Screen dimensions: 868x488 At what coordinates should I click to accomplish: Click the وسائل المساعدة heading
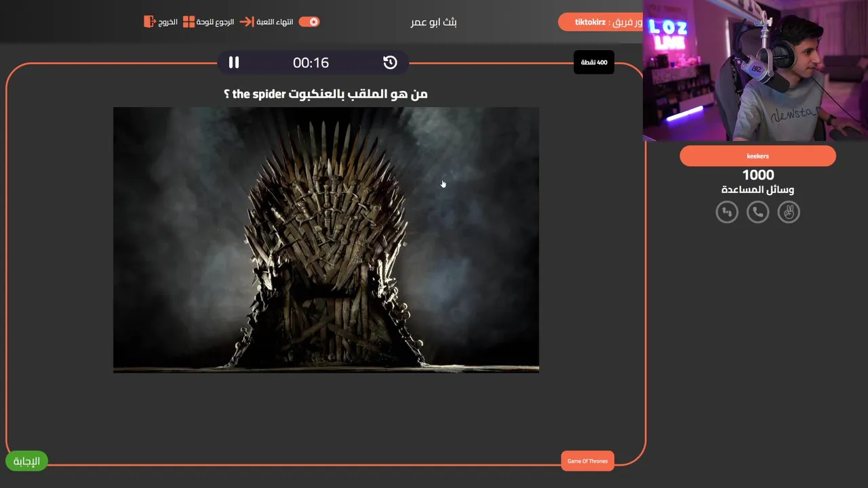[757, 190]
